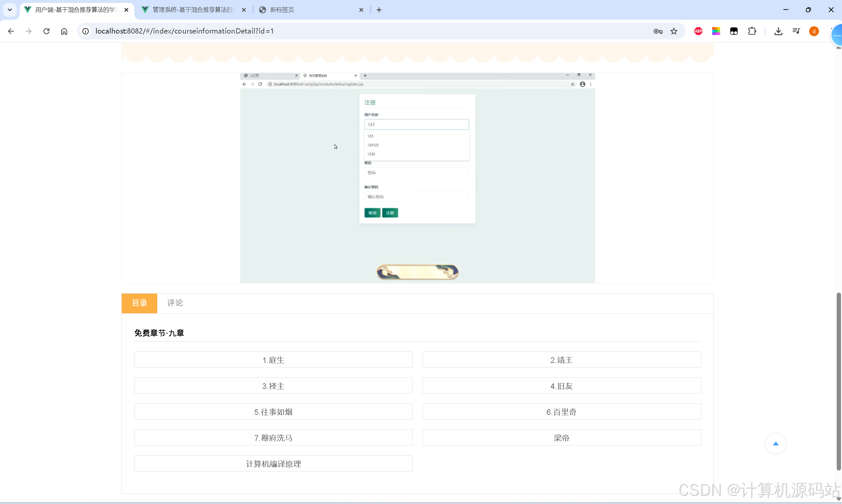Click the orange profile avatar 'd'

coord(814,31)
